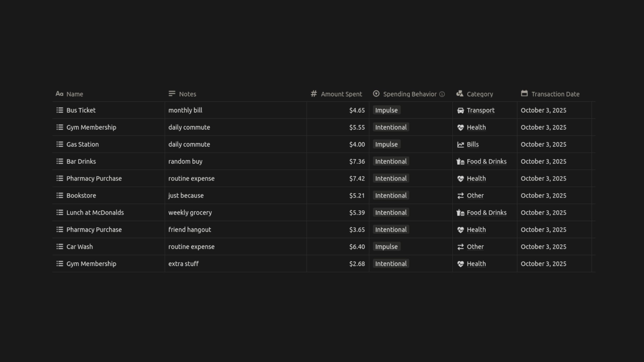This screenshot has width=644, height=362.
Task: Open the Other link in Car Wash row
Action: 475,247
